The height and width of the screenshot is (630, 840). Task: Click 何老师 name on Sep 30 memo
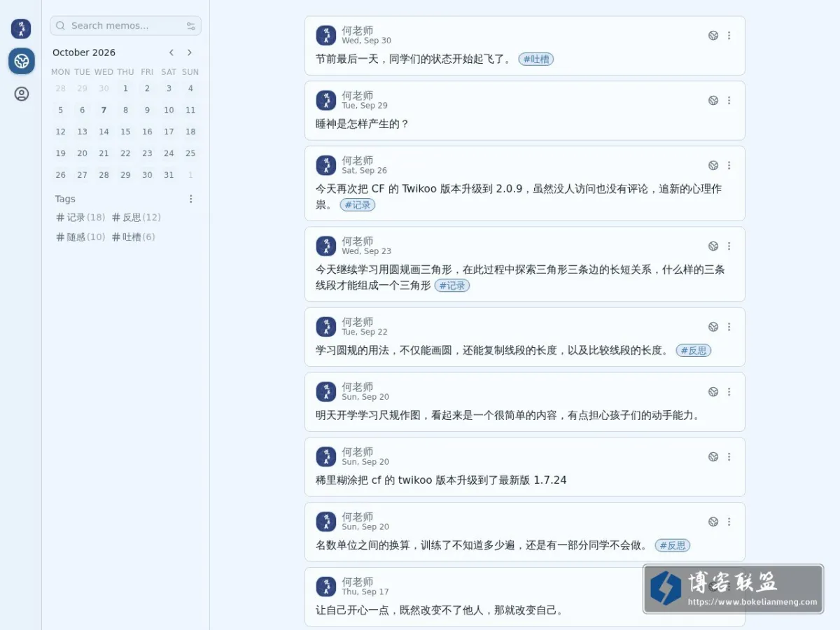tap(358, 31)
